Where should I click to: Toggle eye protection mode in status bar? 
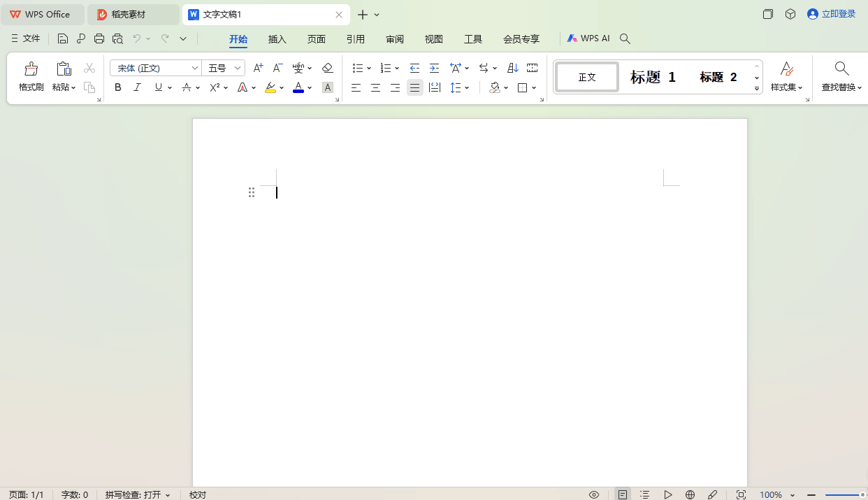[x=593, y=494]
